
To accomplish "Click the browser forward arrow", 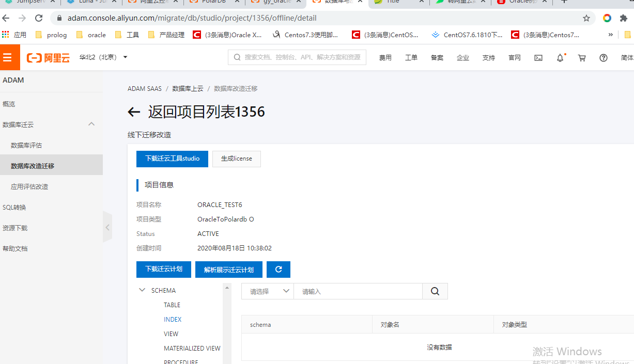I will 22,18.
